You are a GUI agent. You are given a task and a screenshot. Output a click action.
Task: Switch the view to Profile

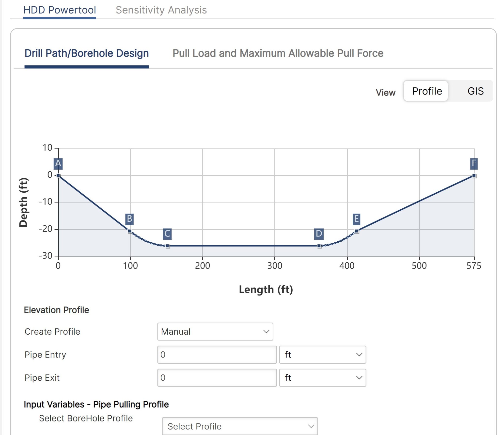click(425, 91)
